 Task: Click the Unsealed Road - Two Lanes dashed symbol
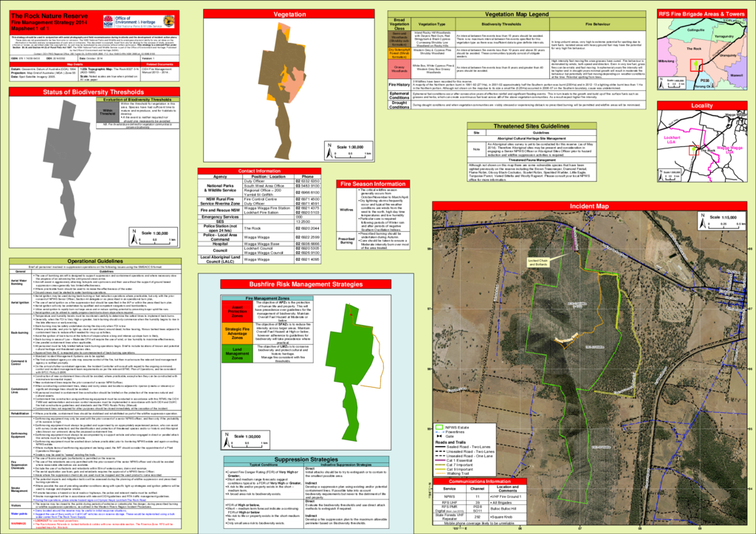coord(440,451)
